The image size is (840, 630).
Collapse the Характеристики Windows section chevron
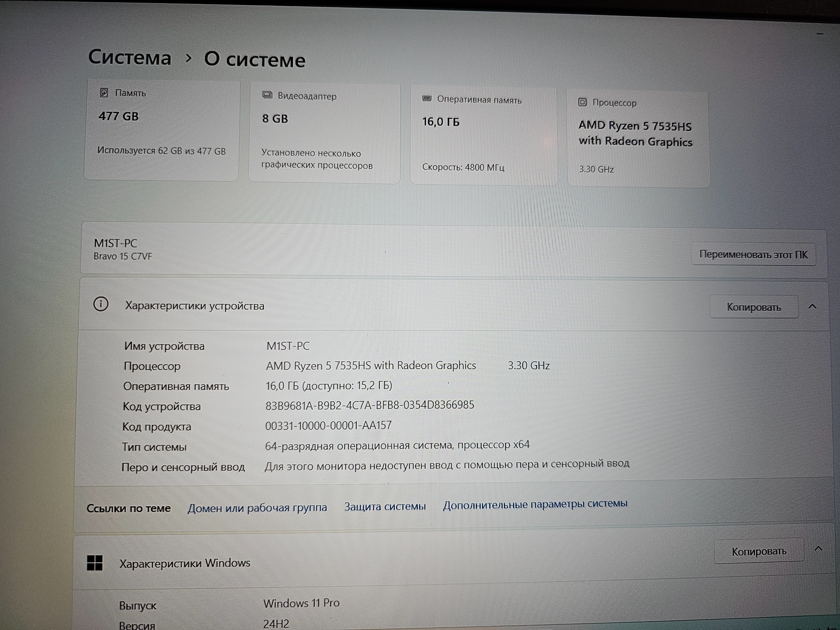pyautogui.click(x=818, y=549)
